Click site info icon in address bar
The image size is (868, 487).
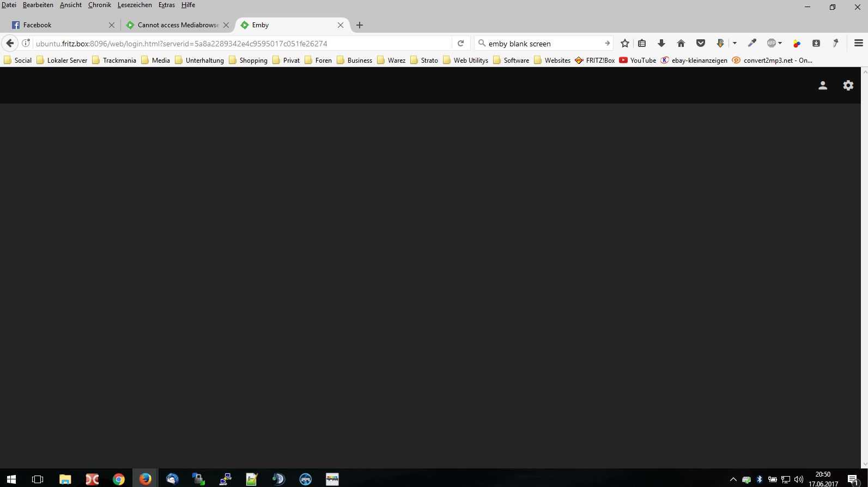(26, 43)
